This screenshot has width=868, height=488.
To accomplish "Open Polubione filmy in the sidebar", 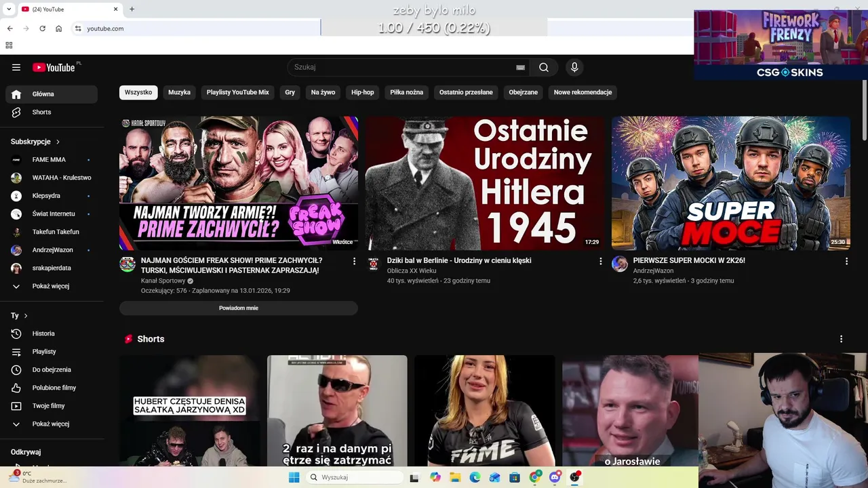I will tap(52, 388).
